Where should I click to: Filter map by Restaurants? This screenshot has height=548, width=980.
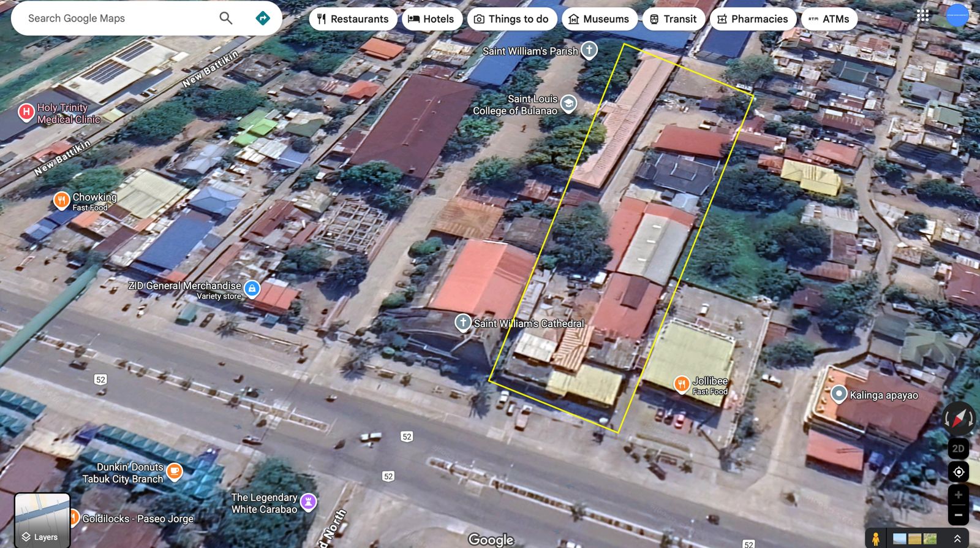(353, 19)
